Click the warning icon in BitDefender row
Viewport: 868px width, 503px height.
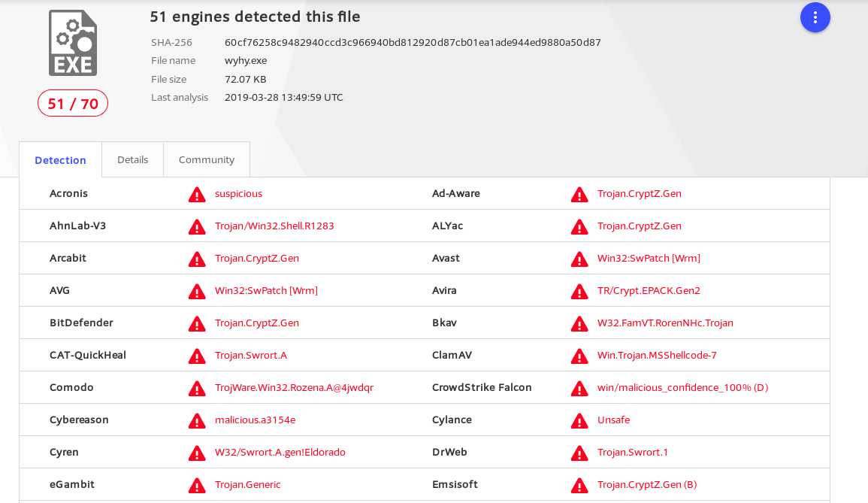(x=196, y=323)
